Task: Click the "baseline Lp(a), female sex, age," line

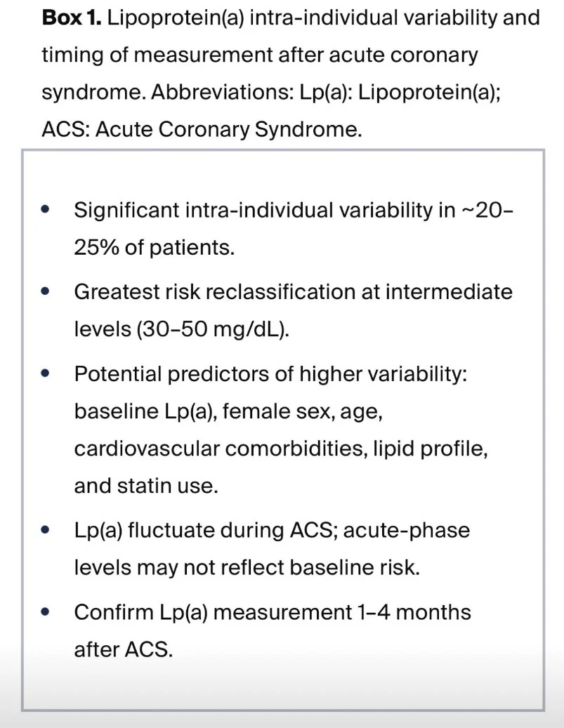Action: coord(228,411)
